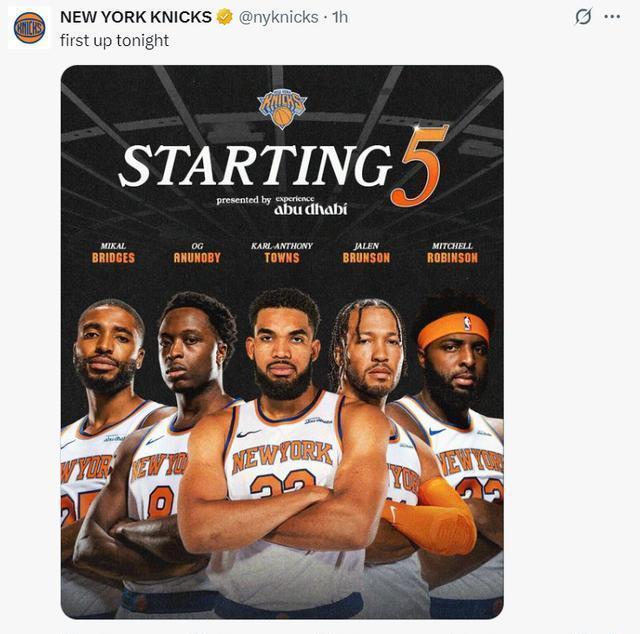Viewport: 640px width, 634px height.
Task: Open the Grok explain-post icon
Action: click(x=583, y=17)
